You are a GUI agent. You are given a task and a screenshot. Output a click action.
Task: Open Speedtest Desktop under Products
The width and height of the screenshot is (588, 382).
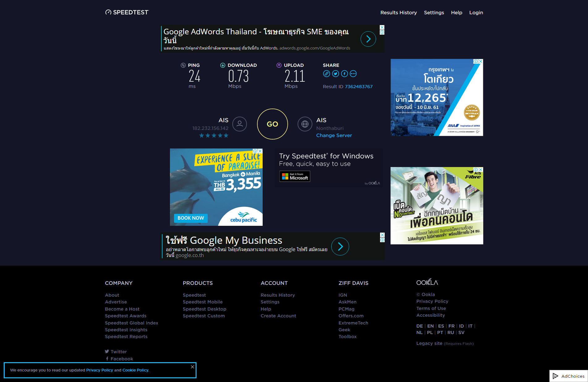pos(204,309)
